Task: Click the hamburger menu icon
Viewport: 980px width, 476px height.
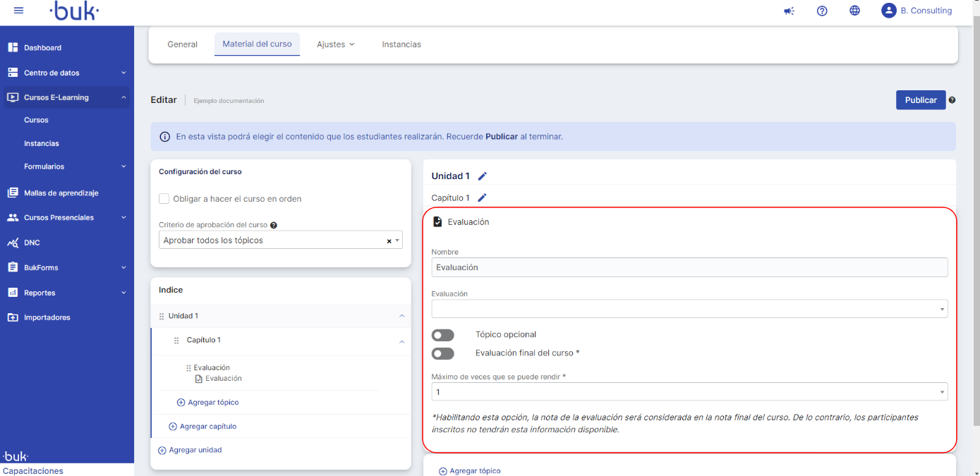Action: point(19,11)
